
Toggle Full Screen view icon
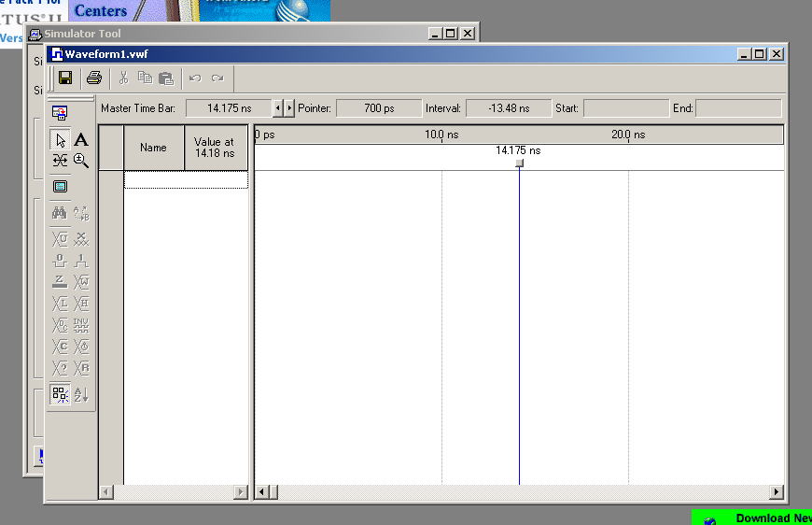tap(60, 186)
